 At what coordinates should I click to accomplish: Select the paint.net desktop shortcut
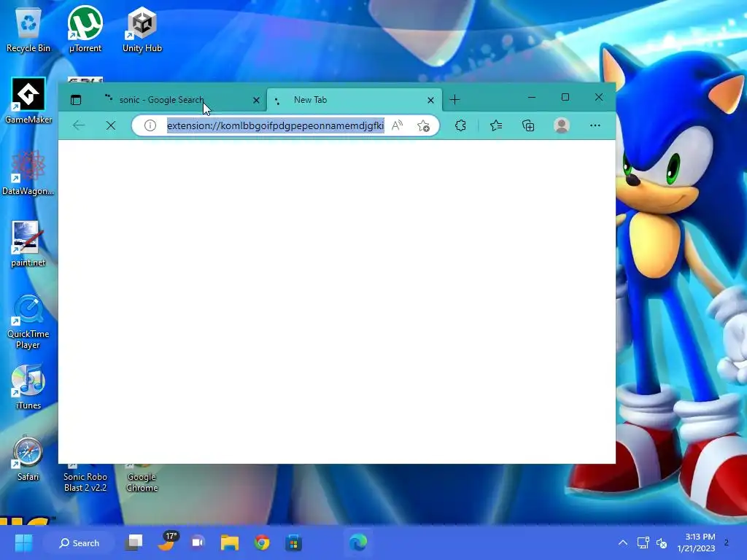click(x=28, y=244)
